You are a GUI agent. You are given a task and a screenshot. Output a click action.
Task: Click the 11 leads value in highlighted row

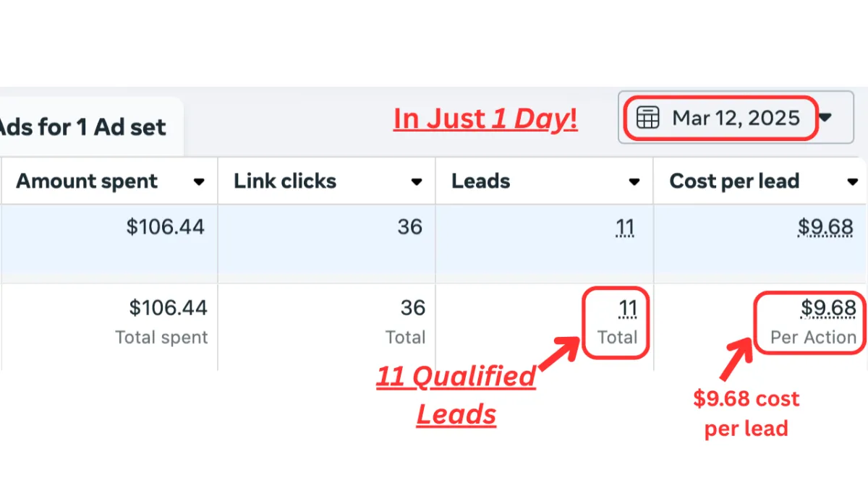pyautogui.click(x=624, y=228)
